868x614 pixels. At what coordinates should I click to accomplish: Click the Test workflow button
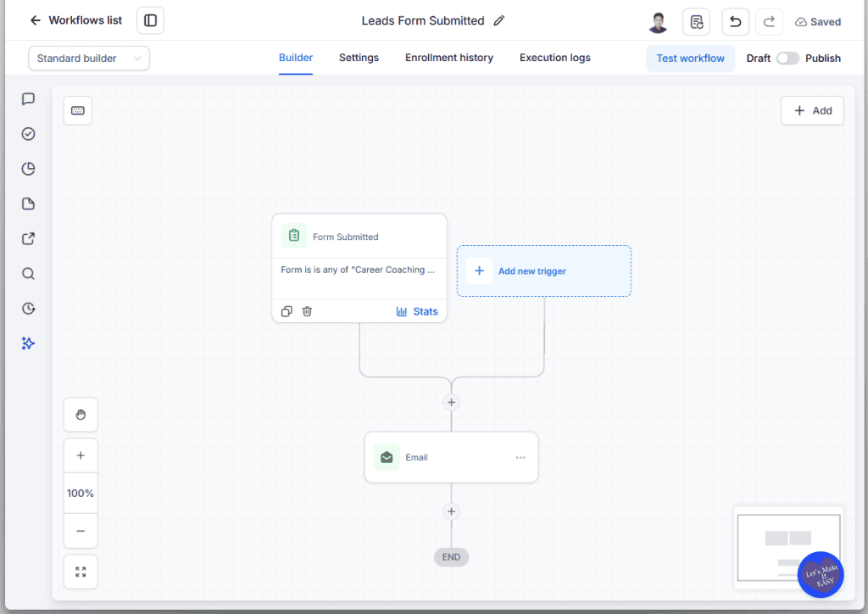click(x=690, y=59)
